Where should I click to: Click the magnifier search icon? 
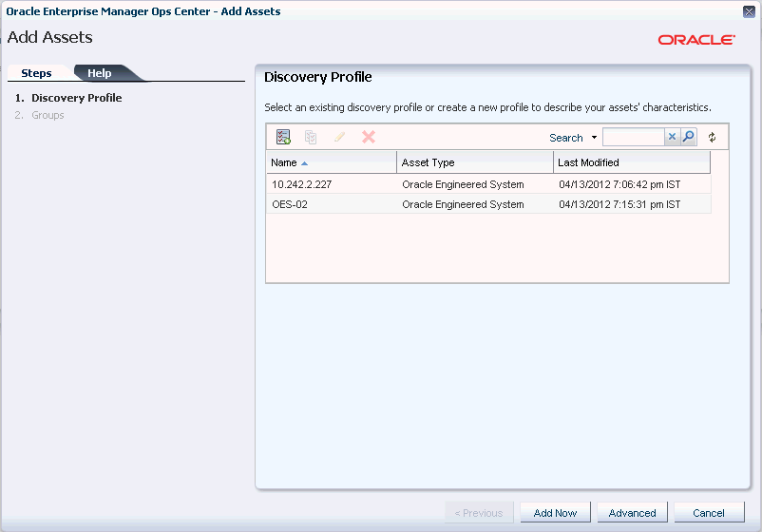coord(688,137)
